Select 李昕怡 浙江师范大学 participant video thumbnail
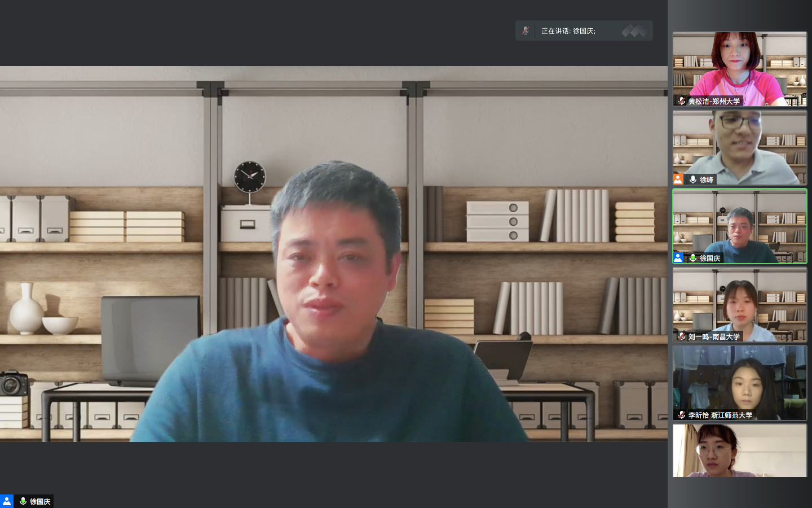This screenshot has height=508, width=812. pyautogui.click(x=740, y=383)
